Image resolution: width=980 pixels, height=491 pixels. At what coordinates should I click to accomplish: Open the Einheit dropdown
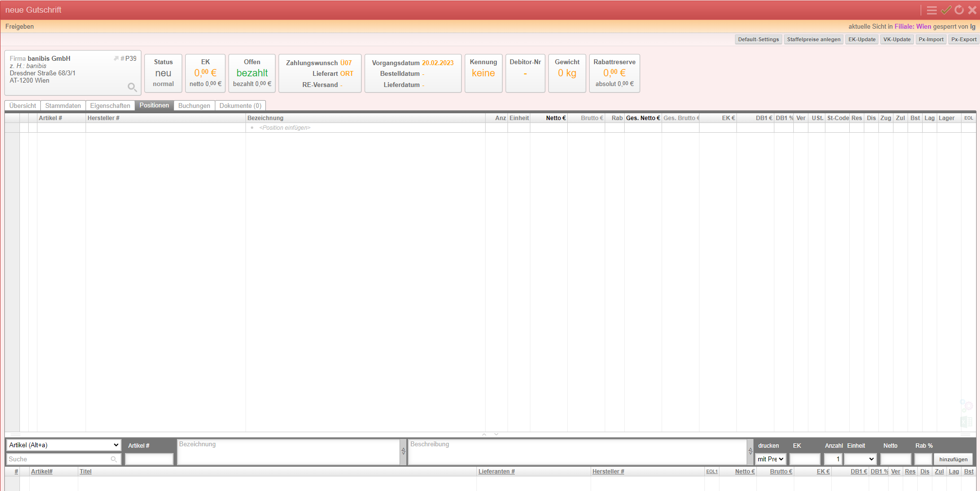click(859, 459)
